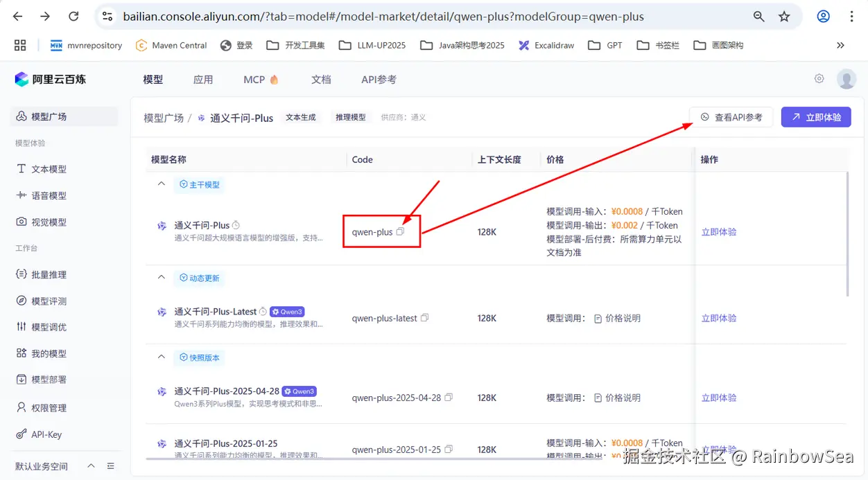
Task: Open site information icon in address bar
Action: tap(106, 17)
